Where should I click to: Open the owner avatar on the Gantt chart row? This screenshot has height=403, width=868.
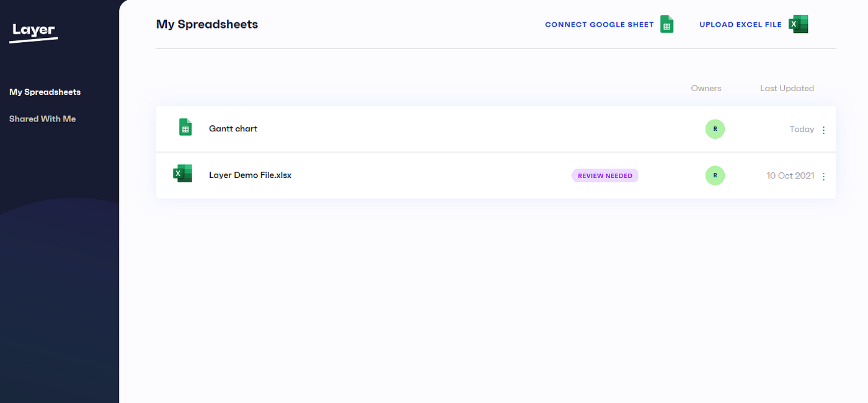coord(715,129)
